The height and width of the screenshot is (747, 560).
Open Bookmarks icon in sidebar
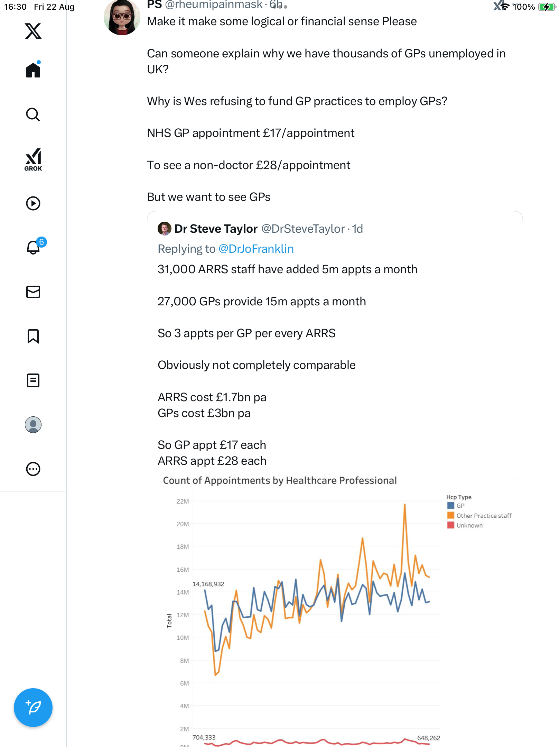[33, 336]
